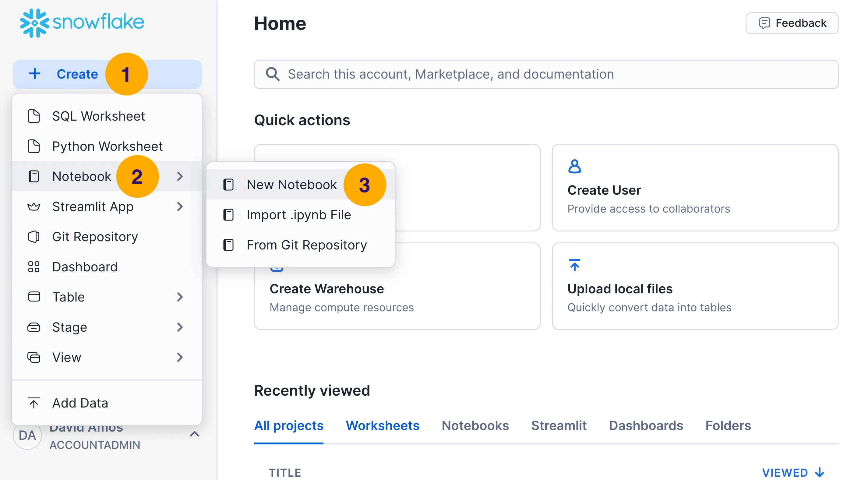Viewport: 868px width, 480px height.
Task: Open the Create User quick action card
Action: click(x=695, y=188)
